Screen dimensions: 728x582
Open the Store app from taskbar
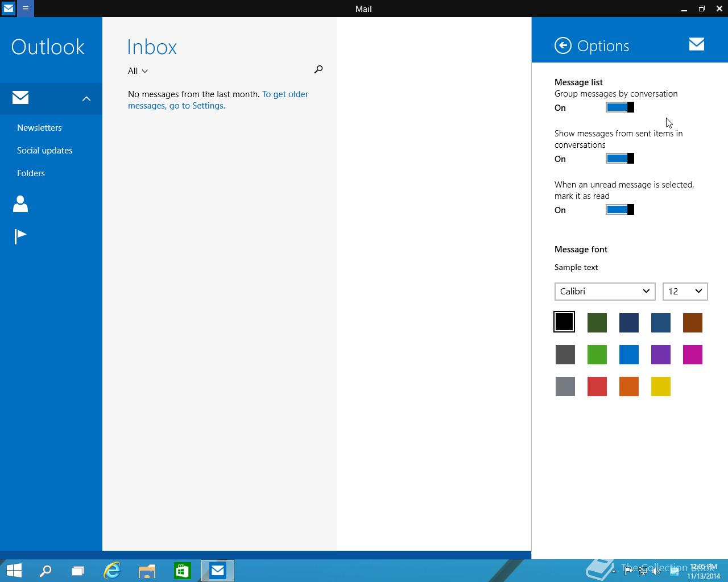[x=182, y=571]
